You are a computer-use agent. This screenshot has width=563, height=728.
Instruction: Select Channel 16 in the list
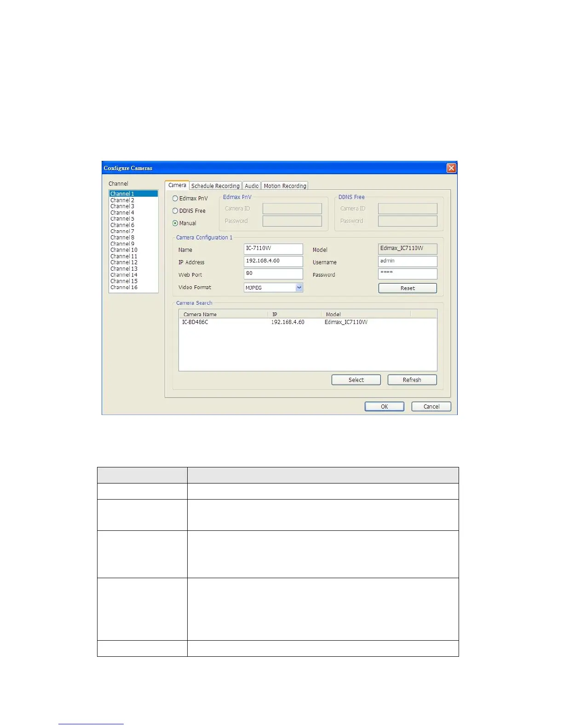(133, 287)
